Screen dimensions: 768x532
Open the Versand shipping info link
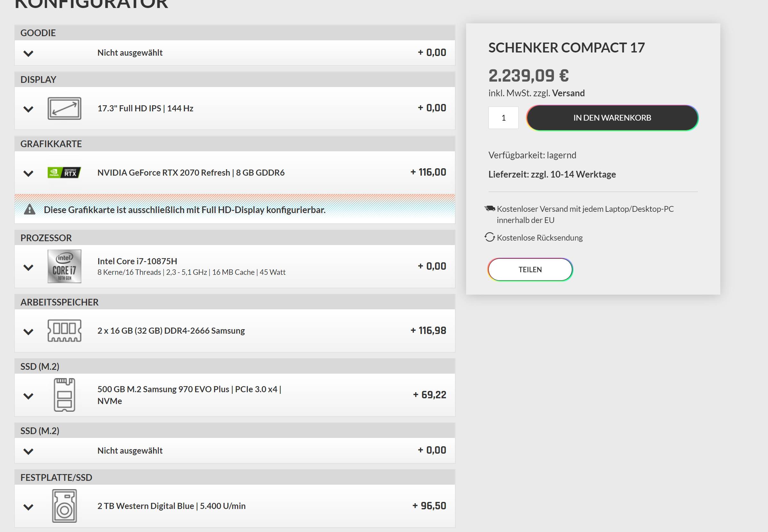[x=568, y=93]
